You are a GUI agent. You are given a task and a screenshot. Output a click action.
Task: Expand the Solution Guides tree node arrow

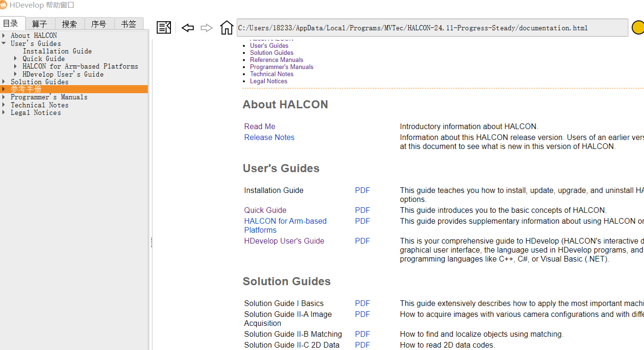[4, 82]
